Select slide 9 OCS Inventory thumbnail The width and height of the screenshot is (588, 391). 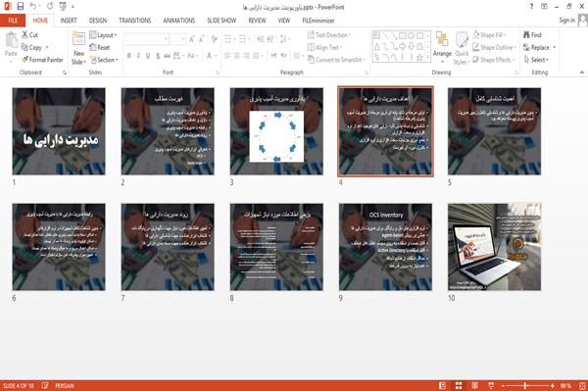click(x=385, y=247)
